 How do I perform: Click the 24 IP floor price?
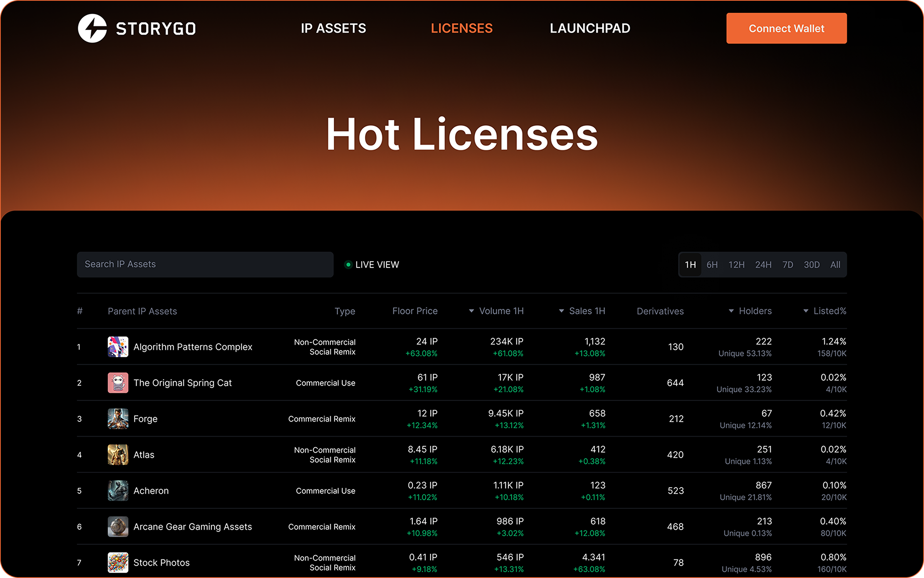click(427, 341)
